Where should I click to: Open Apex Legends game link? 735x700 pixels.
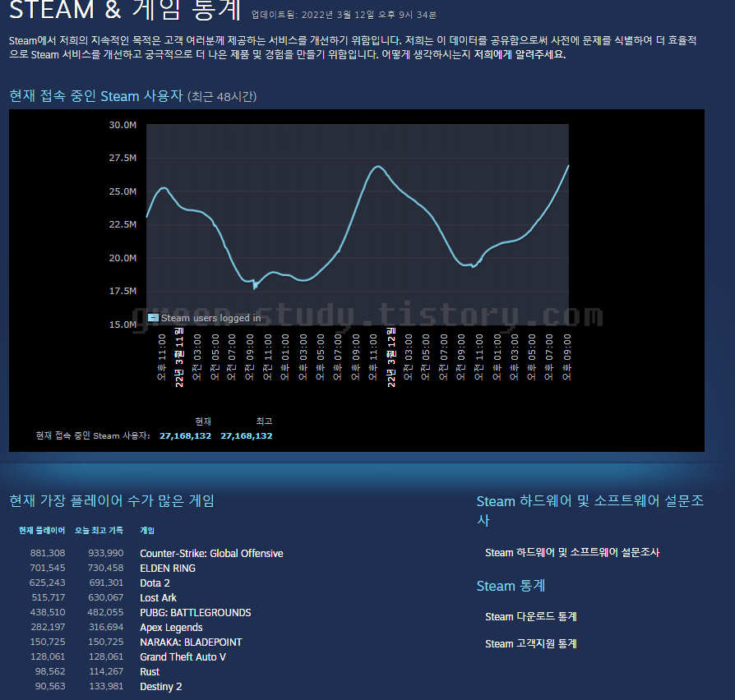click(x=171, y=628)
